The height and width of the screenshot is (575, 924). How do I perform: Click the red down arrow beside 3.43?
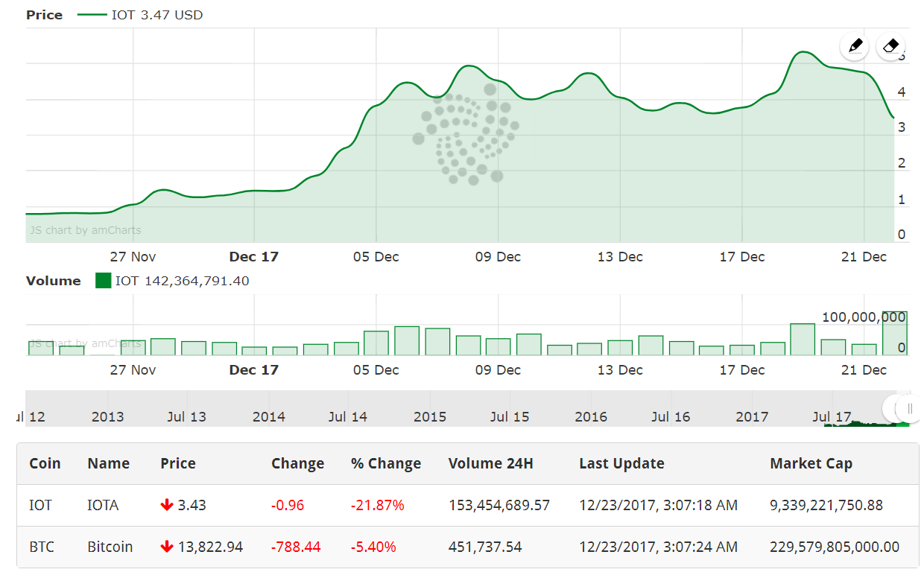tap(167, 506)
